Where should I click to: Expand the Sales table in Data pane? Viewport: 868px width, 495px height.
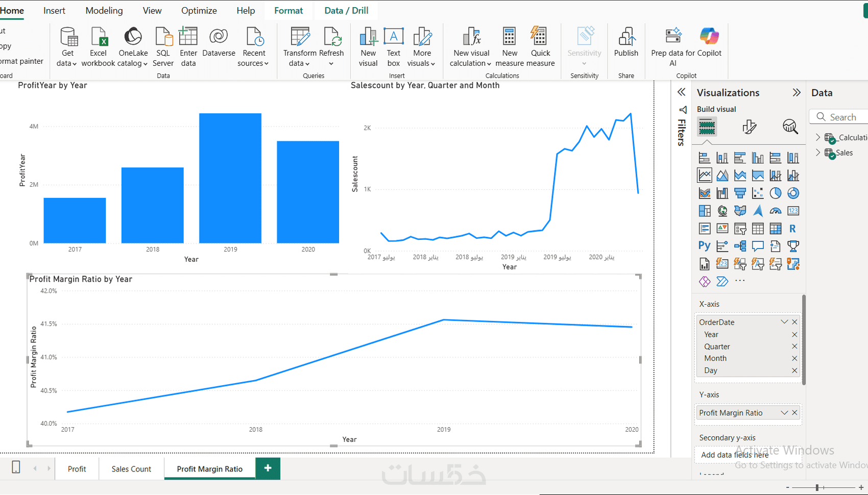coord(818,153)
